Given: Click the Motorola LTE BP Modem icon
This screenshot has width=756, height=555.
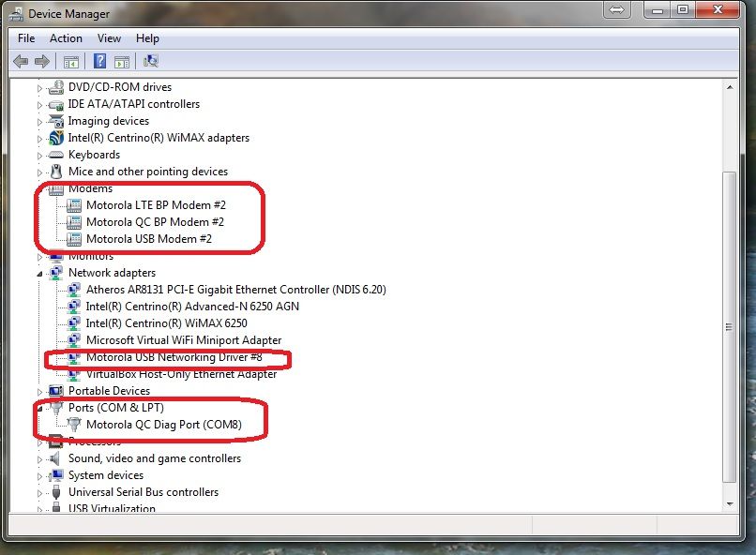Looking at the screenshot, I should [x=74, y=205].
